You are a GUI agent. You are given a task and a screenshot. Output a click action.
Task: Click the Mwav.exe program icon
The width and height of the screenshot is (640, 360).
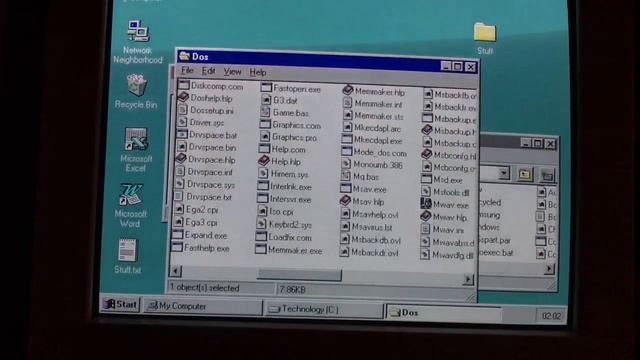click(x=426, y=203)
